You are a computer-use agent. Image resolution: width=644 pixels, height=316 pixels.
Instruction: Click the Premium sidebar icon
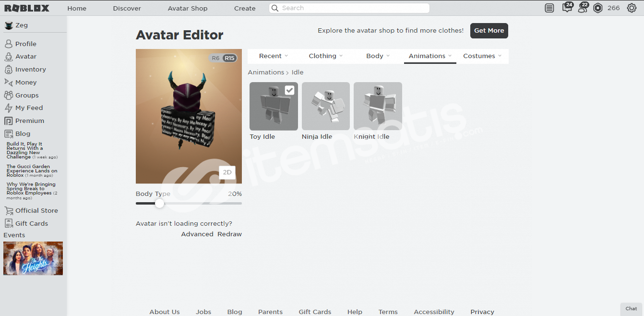pyautogui.click(x=9, y=121)
